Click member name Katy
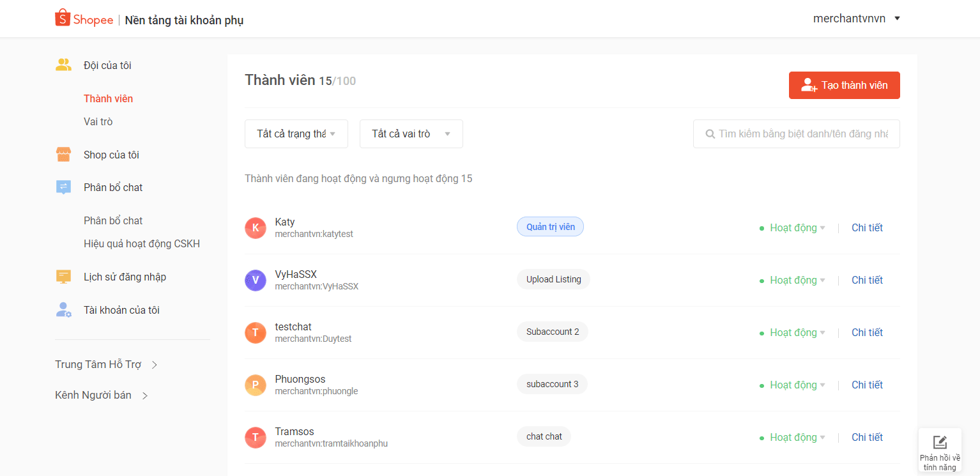The image size is (980, 476). (x=285, y=222)
